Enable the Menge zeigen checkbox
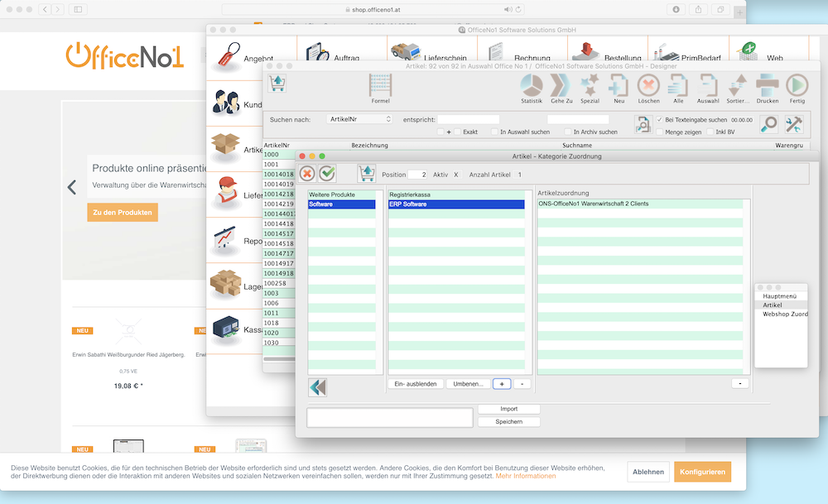The width and height of the screenshot is (828, 504). pyautogui.click(x=660, y=132)
